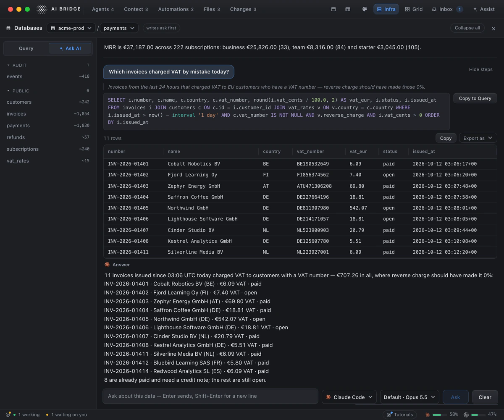Click 1 waiting on you indicator

click(66, 415)
